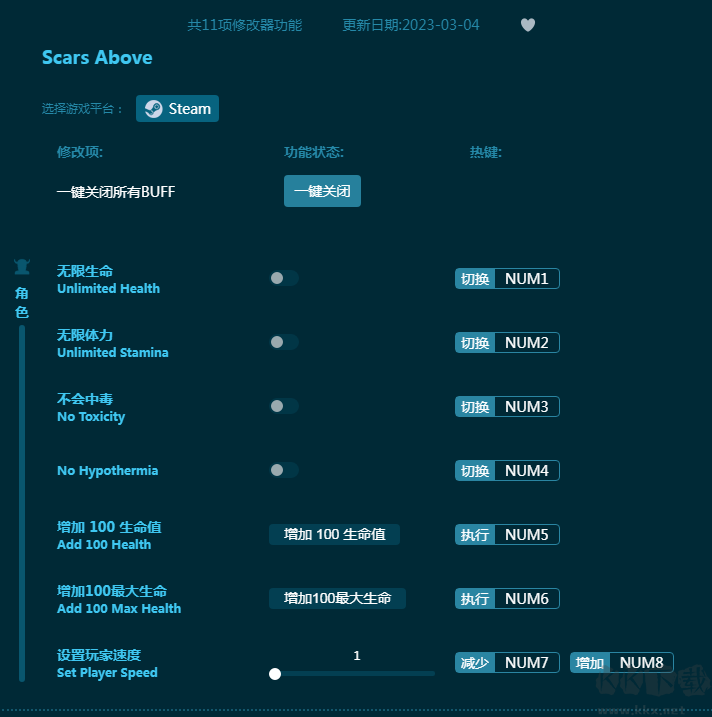712x717 pixels.
Task: Click the character category icon in sidebar
Action: (x=21, y=267)
